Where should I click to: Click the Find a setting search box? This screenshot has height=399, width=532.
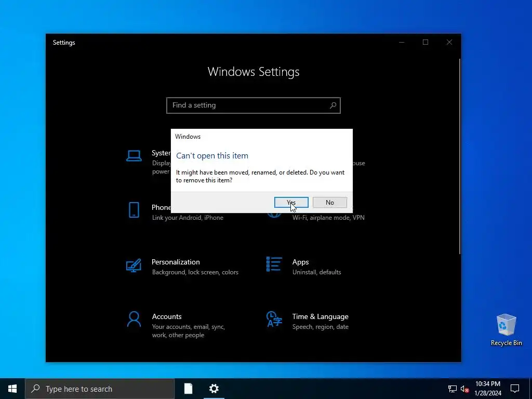coord(254,105)
